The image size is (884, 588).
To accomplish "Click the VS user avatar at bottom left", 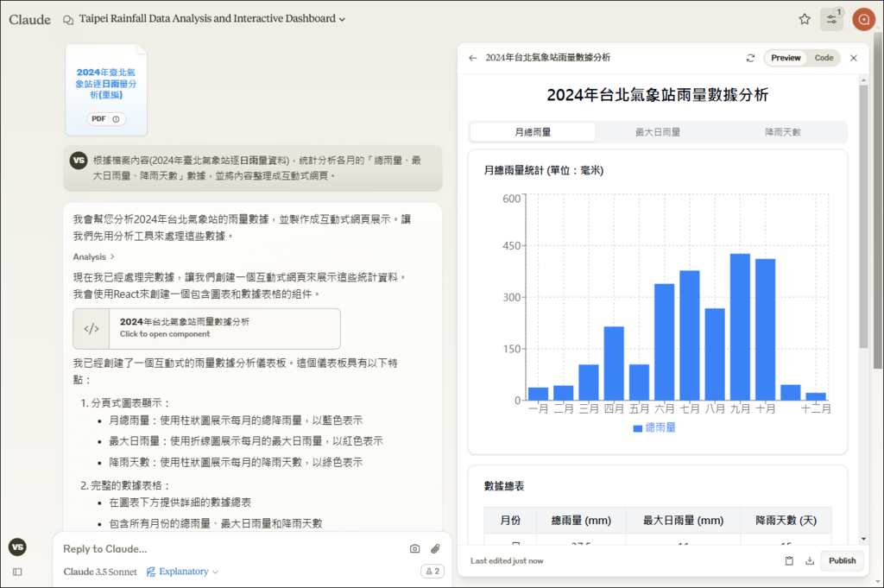I will click(17, 547).
